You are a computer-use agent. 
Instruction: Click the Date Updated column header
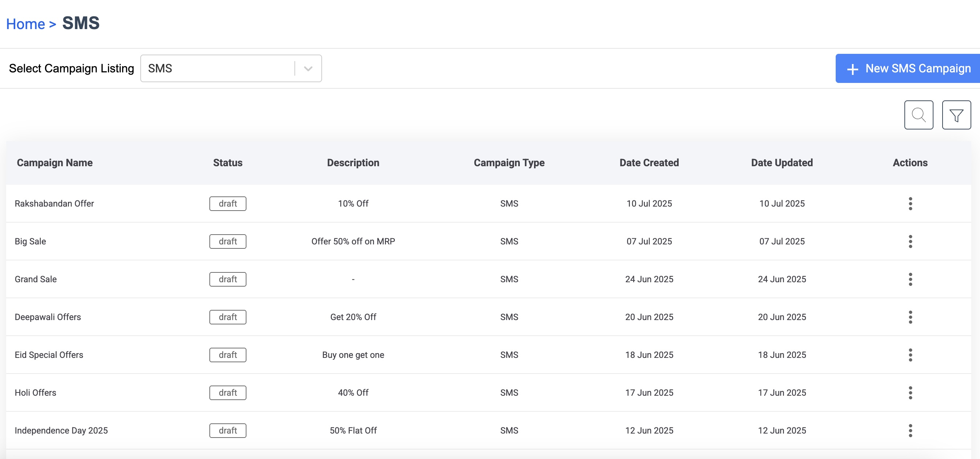pyautogui.click(x=782, y=163)
